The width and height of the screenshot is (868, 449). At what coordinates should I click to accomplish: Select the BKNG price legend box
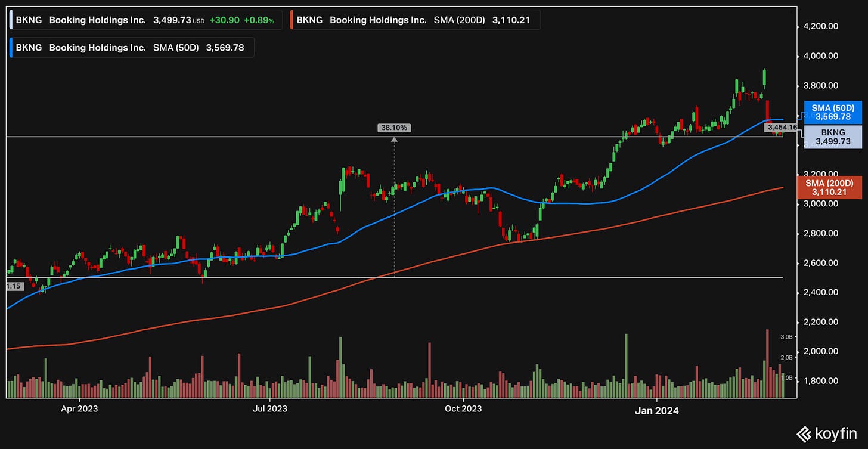point(145,20)
